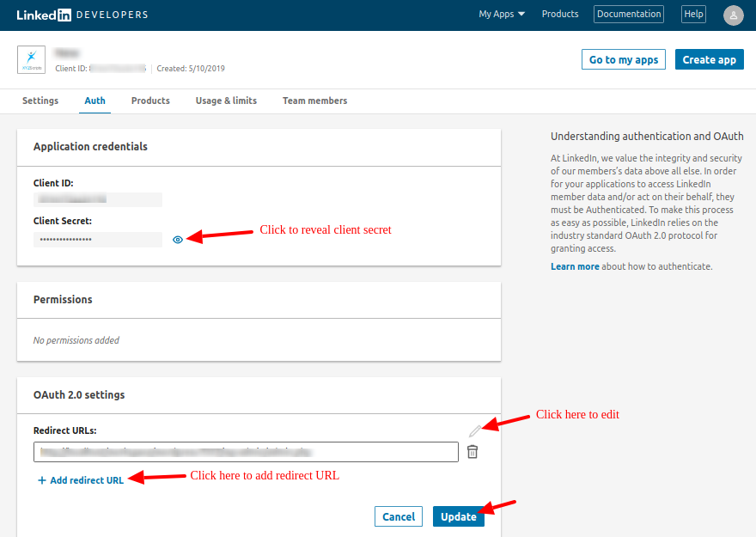Click the Add redirect URL link

(x=81, y=480)
